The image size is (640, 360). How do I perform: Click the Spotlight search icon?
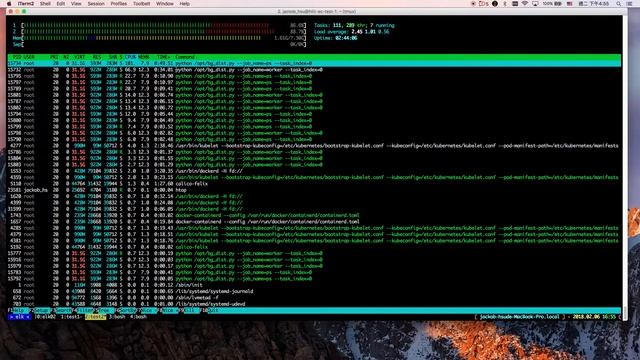[x=619, y=4]
